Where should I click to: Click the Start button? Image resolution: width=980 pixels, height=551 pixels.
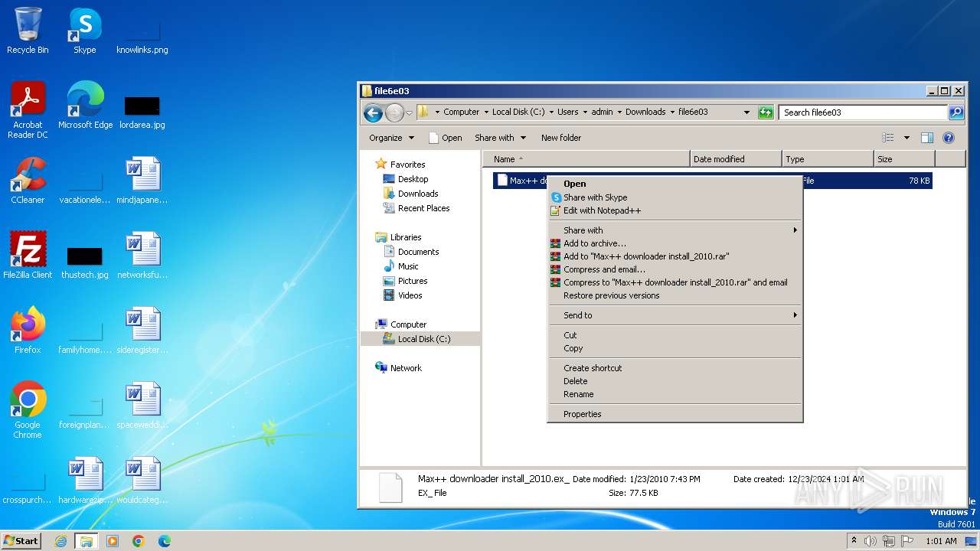21,541
